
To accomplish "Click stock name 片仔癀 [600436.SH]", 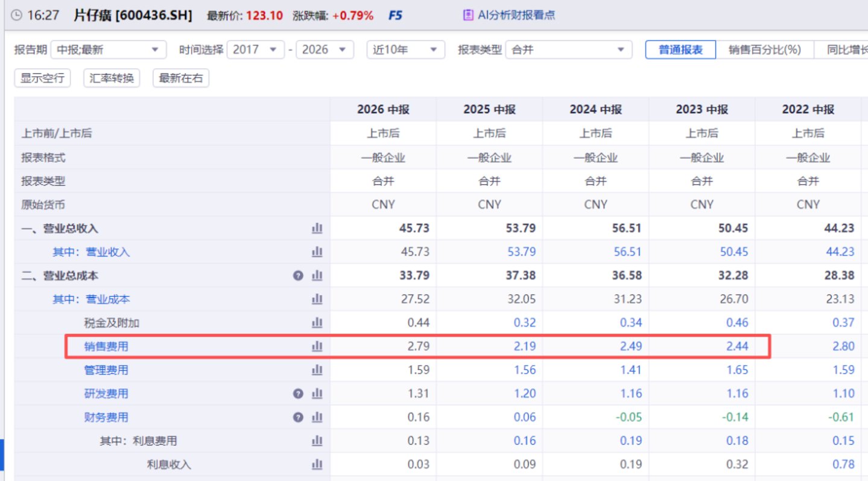I will pos(133,16).
